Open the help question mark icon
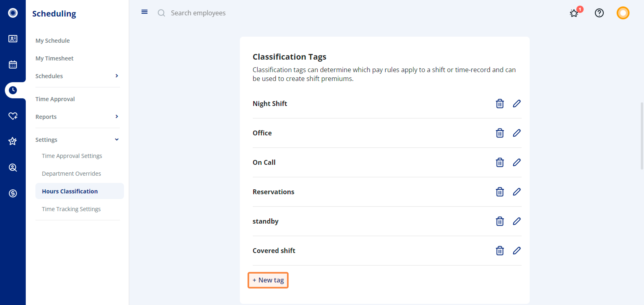 (x=599, y=13)
